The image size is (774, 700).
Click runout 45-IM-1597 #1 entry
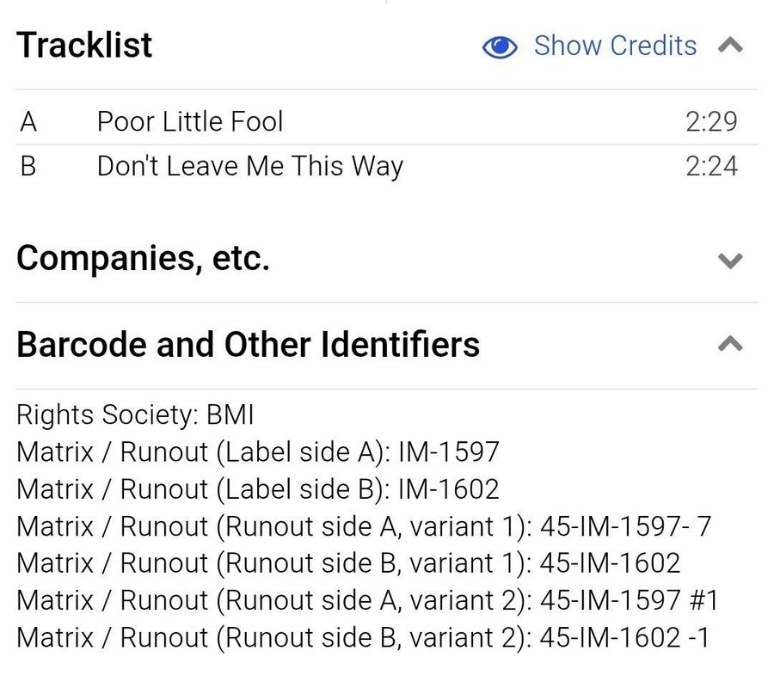(x=367, y=600)
